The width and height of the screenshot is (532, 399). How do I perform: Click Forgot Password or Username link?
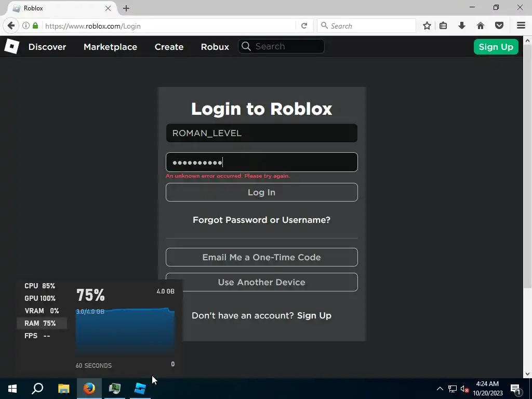pyautogui.click(x=262, y=220)
